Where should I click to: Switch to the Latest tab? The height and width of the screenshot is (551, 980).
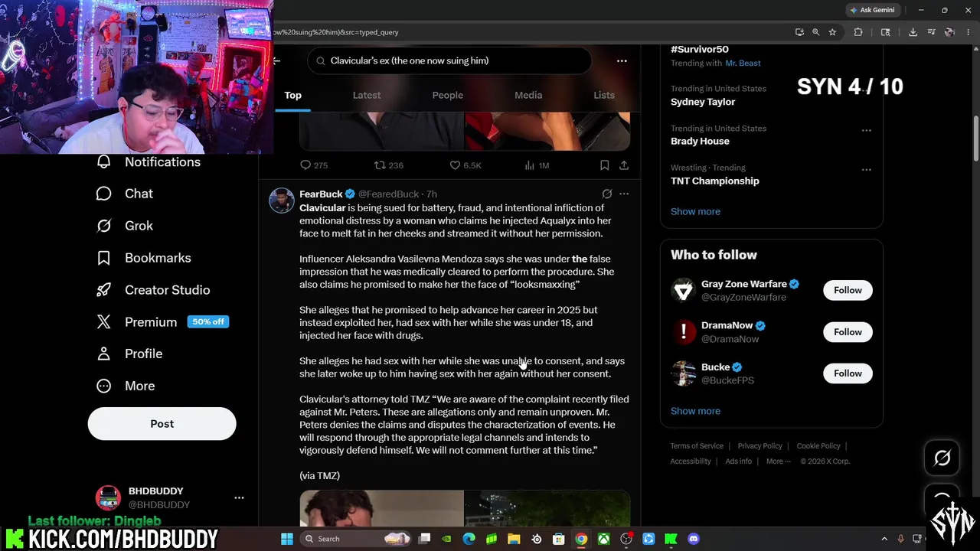tap(366, 95)
